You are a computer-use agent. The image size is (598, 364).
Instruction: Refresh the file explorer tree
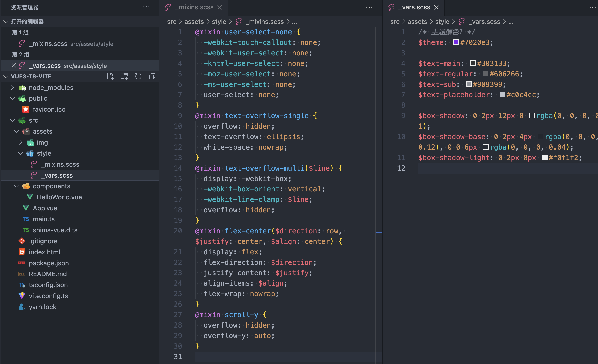(x=138, y=76)
